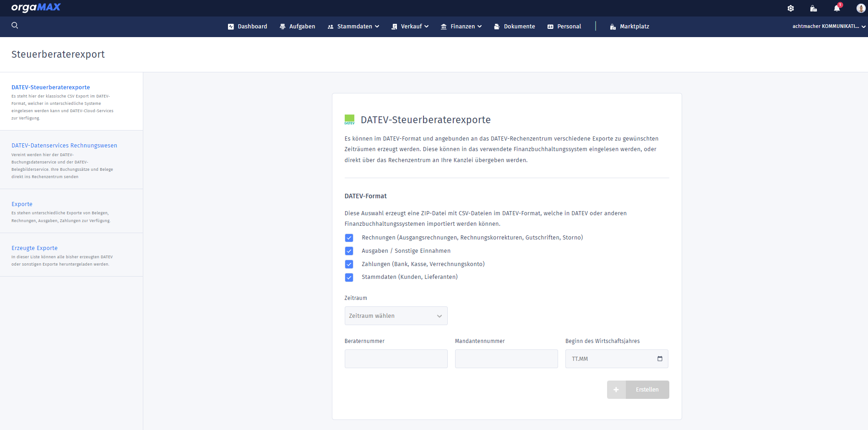Click the Zeitraum field label
Screen dimensions: 868x430
pyautogui.click(x=356, y=298)
